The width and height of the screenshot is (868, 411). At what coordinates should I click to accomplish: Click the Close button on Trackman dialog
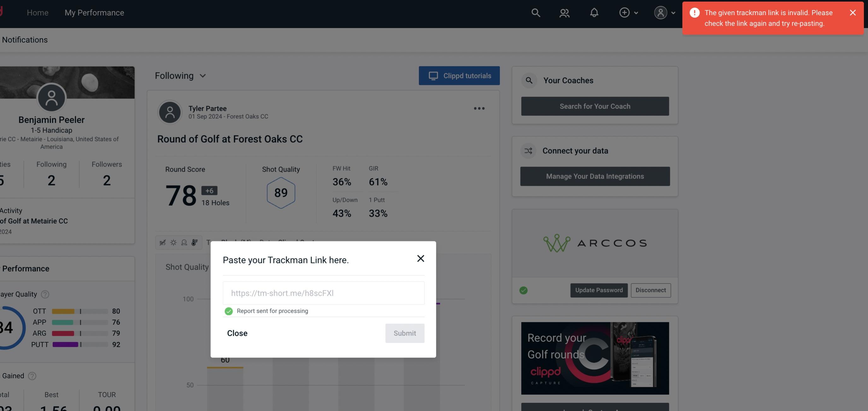237,333
